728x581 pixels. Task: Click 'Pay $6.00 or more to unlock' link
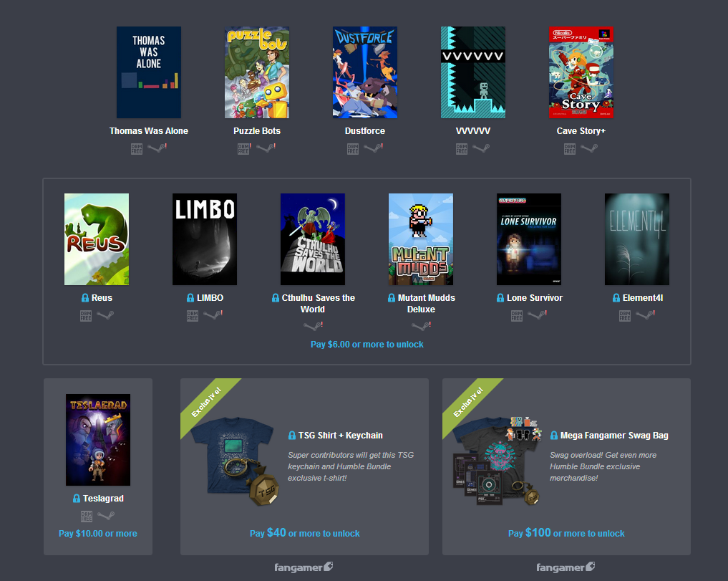point(367,345)
